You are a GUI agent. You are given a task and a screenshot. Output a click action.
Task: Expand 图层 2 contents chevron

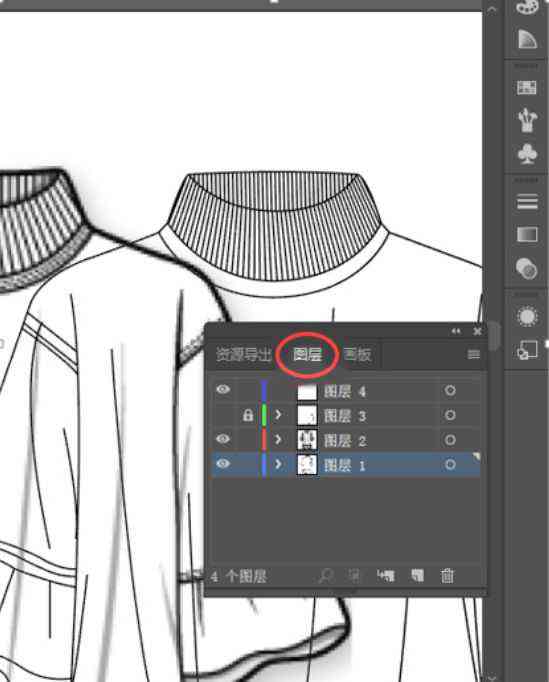pyautogui.click(x=278, y=440)
